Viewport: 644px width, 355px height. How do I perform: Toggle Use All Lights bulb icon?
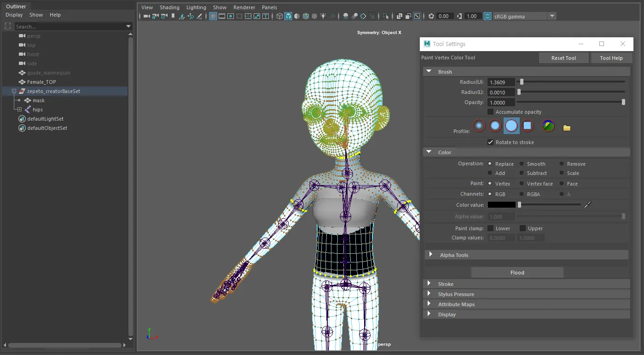point(323,16)
